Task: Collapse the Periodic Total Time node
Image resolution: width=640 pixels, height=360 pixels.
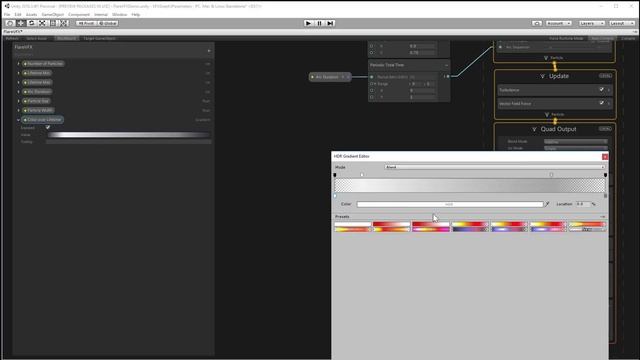Action: pos(446,65)
